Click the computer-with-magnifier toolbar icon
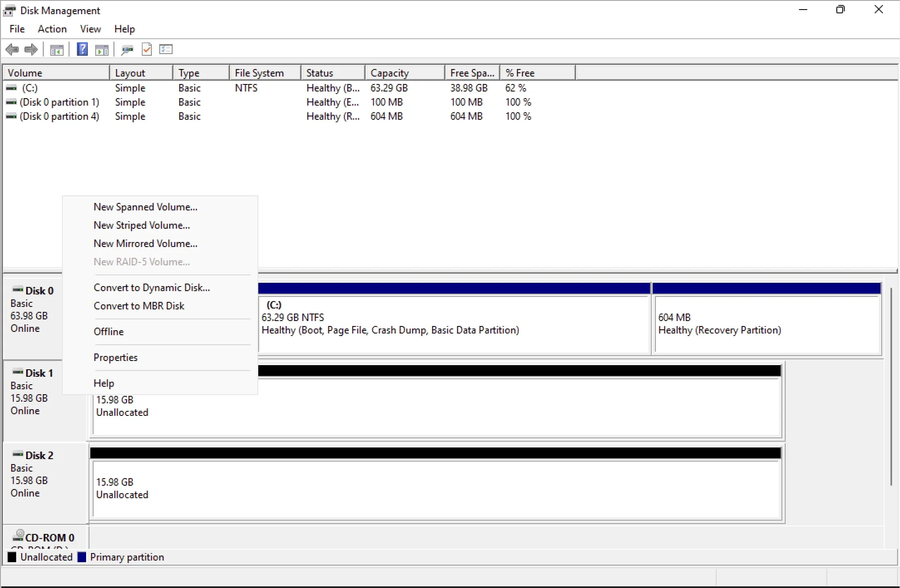Viewport: 900px width, 588px height. pos(127,49)
